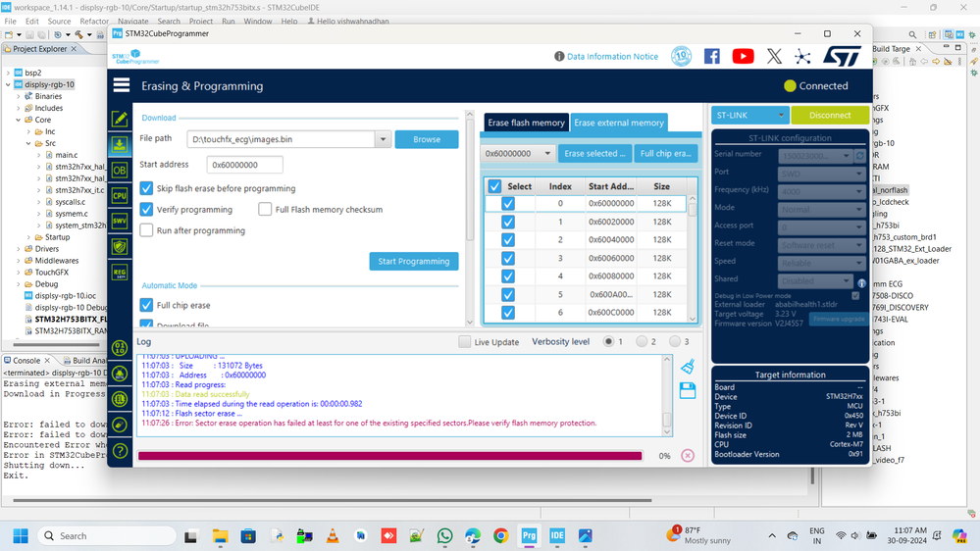Expand the Drivers folder in Project Explorer

click(19, 249)
